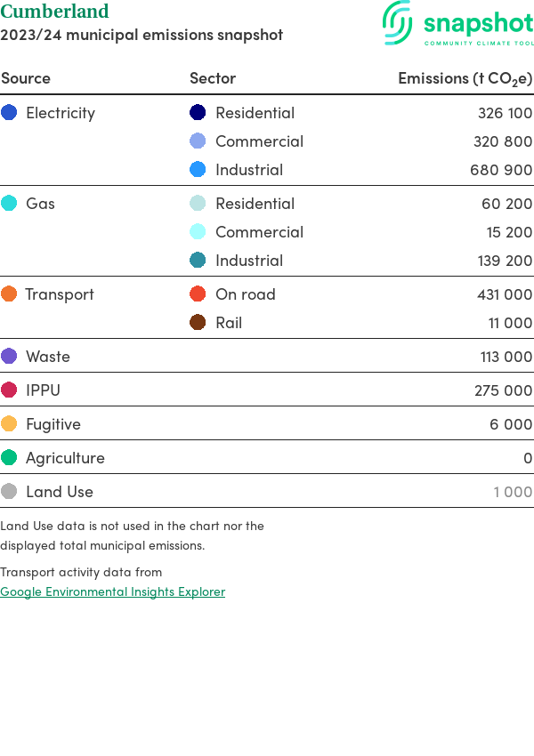Click the Emissions column header
The image size is (534, 756).
465,78
